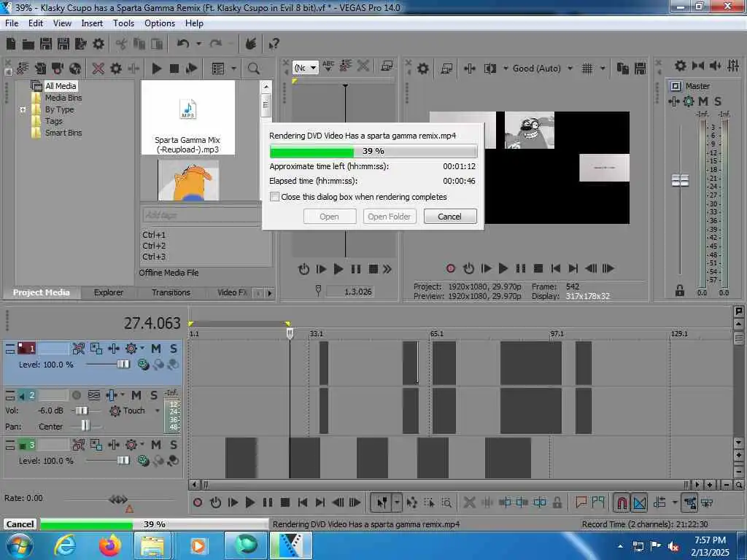Start preview play in Project Media toolbar
Image resolution: width=747 pixels, height=560 pixels.
156,69
